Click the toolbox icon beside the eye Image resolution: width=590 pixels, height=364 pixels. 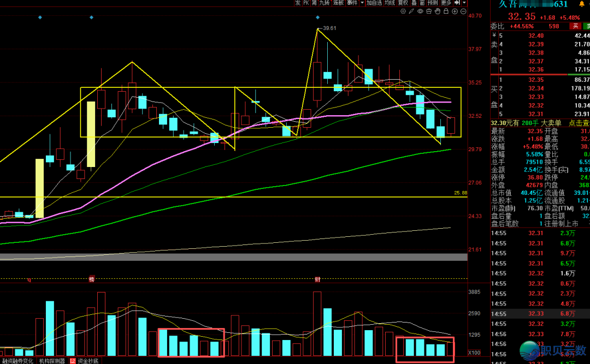click(x=429, y=11)
